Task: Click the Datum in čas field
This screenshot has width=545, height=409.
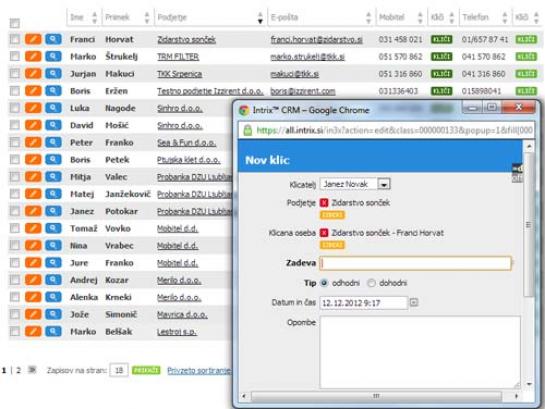Action: click(x=364, y=303)
